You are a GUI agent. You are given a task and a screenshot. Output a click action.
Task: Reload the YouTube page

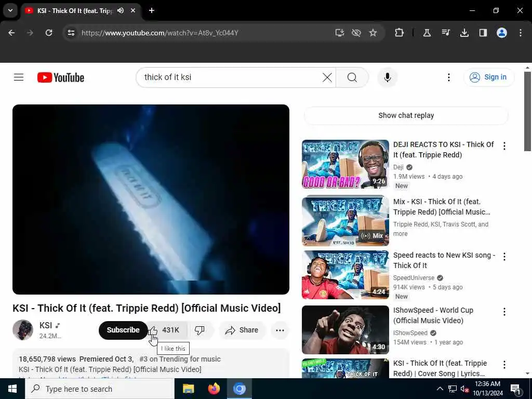click(49, 33)
